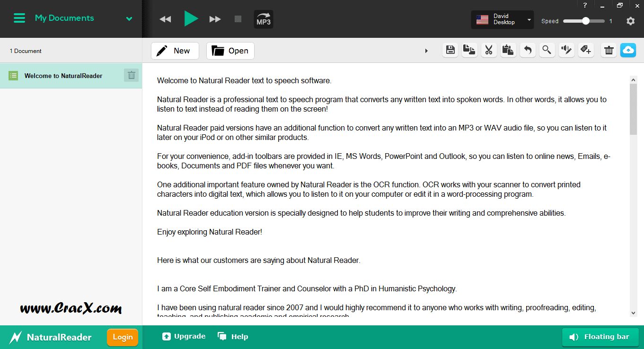The width and height of the screenshot is (644, 349).
Task: Open the settings gear
Action: point(630,21)
